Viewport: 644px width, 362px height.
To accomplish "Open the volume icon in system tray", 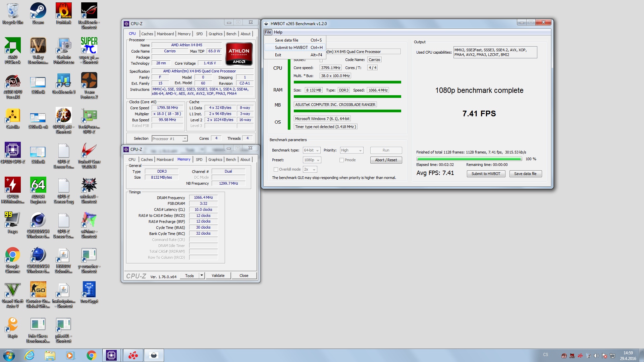I will (596, 356).
